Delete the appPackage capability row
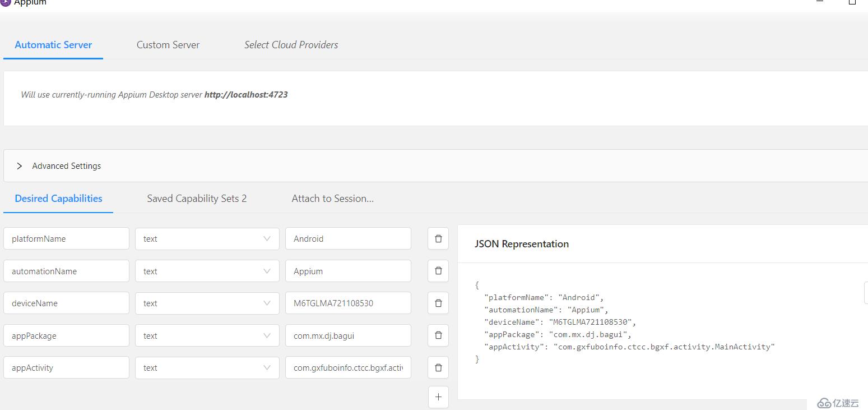This screenshot has height=410, width=868. pyautogui.click(x=438, y=335)
